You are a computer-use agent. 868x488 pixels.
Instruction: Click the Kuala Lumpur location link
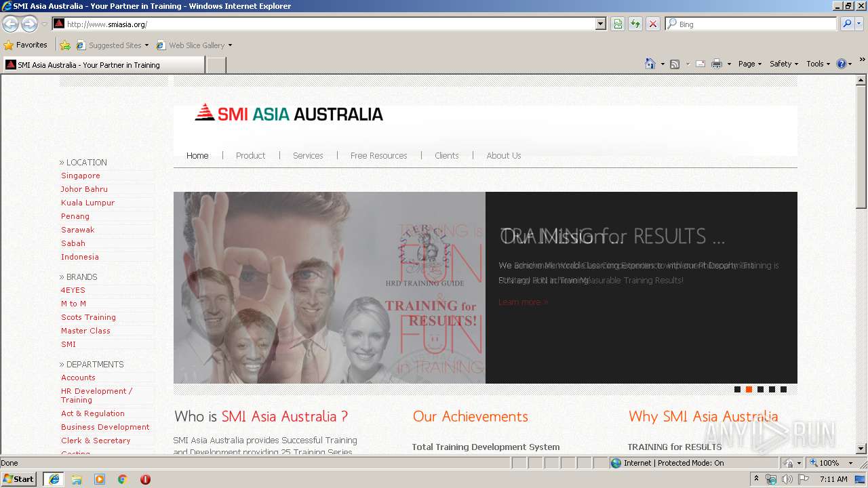pos(87,203)
